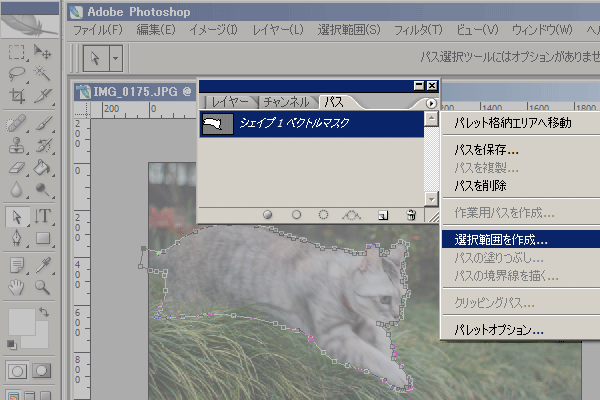Select the Pen tool
This screenshot has width=600, height=400.
17,239
